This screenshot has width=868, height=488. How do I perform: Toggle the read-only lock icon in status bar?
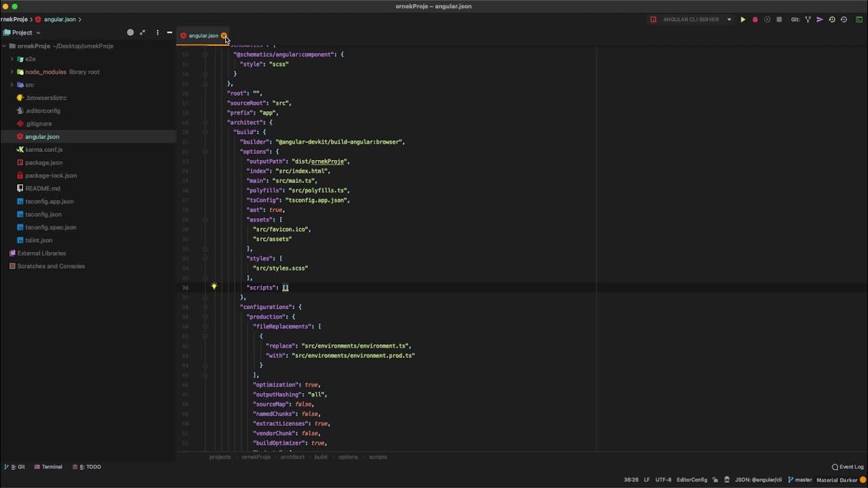[x=715, y=480]
